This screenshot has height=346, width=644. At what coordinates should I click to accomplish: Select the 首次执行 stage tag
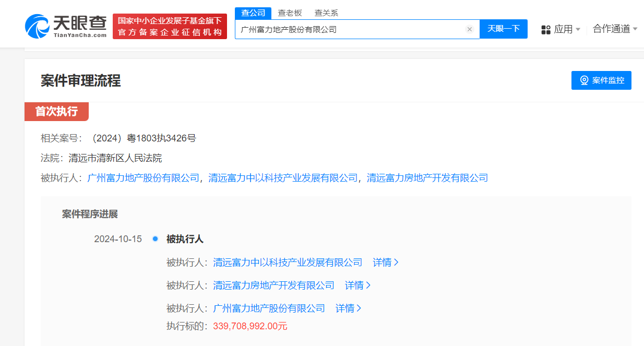(x=56, y=112)
